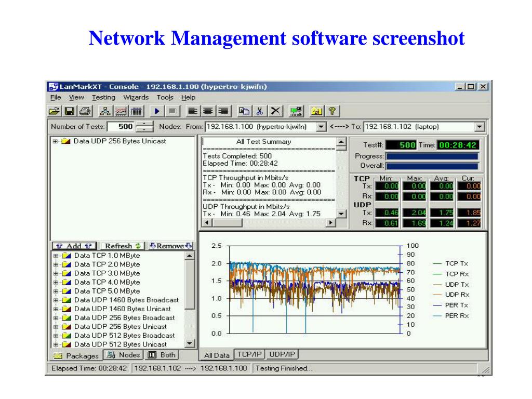This screenshot has width=532, height=399.
Task: Start testing with the blue Play icon
Action: [157, 111]
